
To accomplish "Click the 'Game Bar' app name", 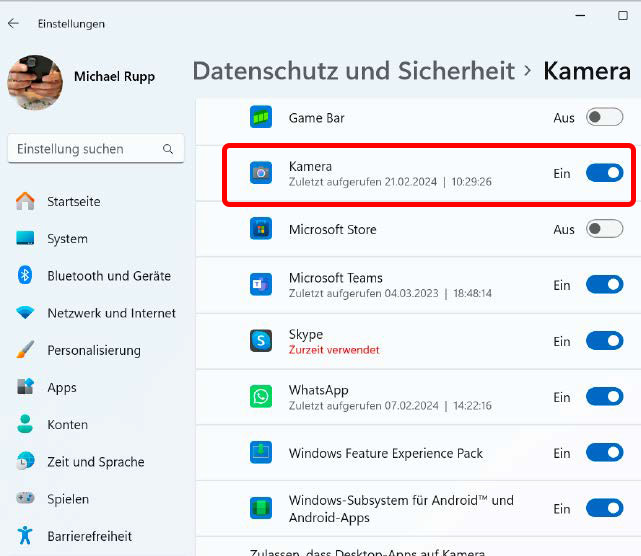I will [316, 118].
